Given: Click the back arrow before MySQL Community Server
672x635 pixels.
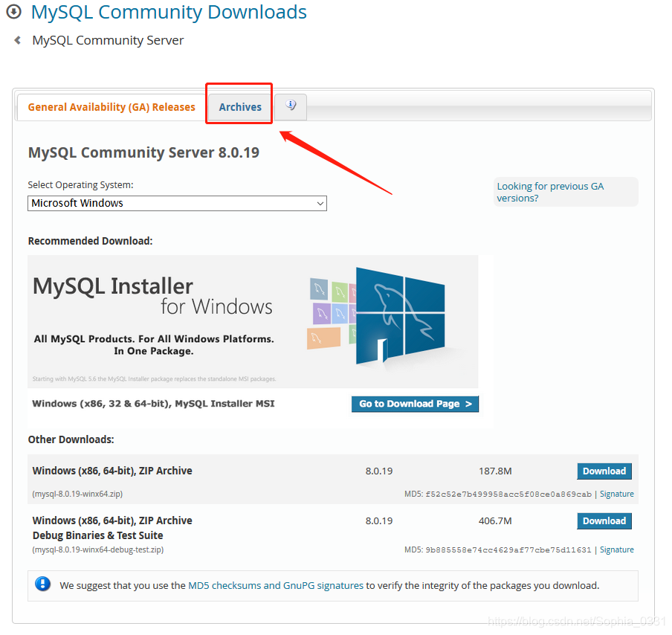Looking at the screenshot, I should point(18,40).
